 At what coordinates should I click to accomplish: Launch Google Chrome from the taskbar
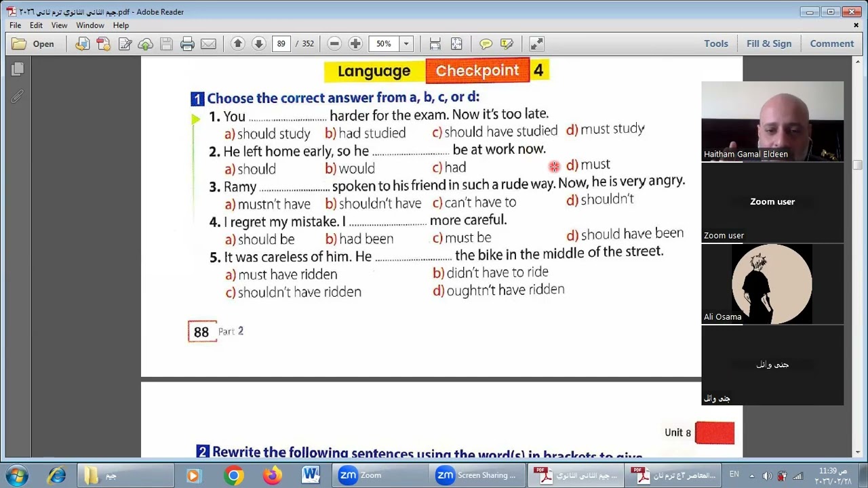[x=233, y=475]
